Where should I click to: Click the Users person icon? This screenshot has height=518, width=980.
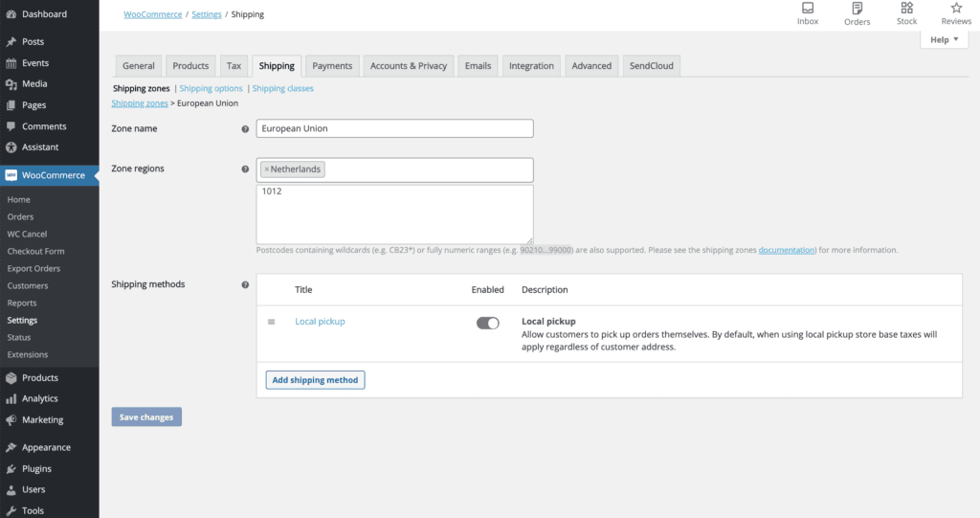click(11, 489)
